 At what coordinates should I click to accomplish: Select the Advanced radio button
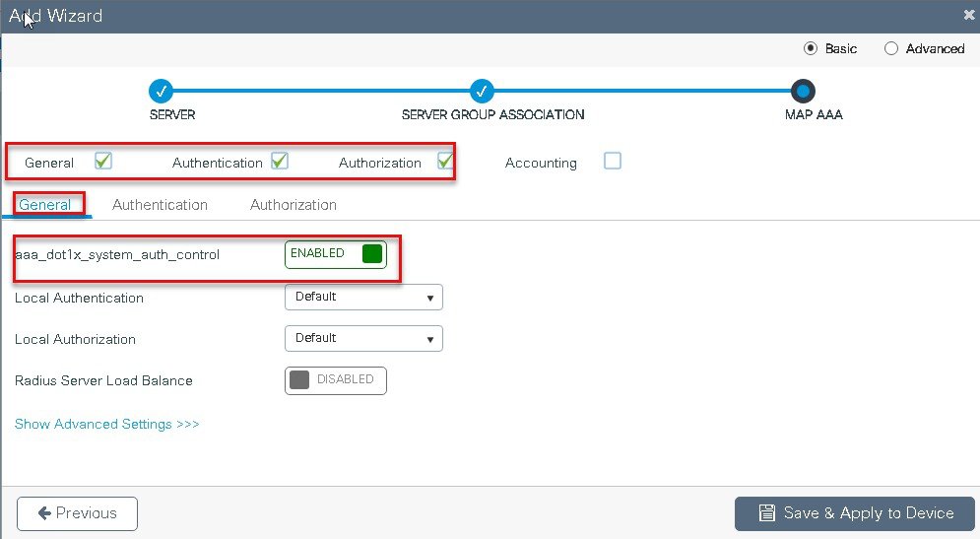[x=891, y=48]
